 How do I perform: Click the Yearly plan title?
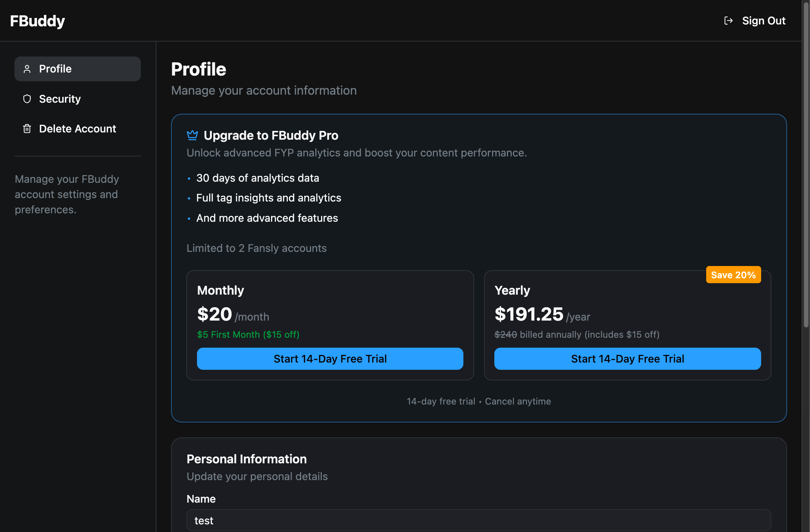pyautogui.click(x=512, y=290)
